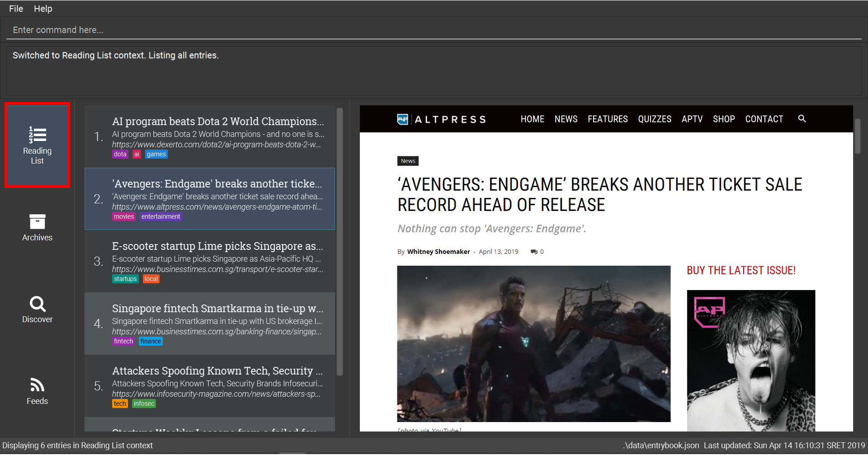This screenshot has width=868, height=455.
Task: Go to HOME in AltPress navigation
Action: click(x=532, y=119)
